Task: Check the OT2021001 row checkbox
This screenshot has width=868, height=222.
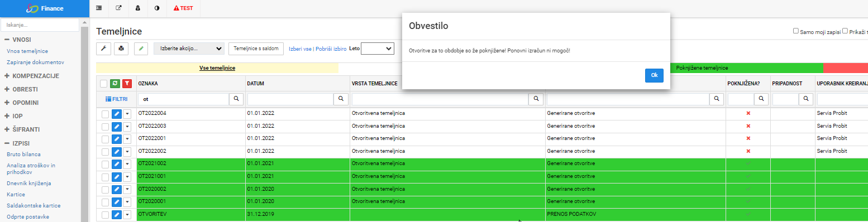Action: point(105,177)
